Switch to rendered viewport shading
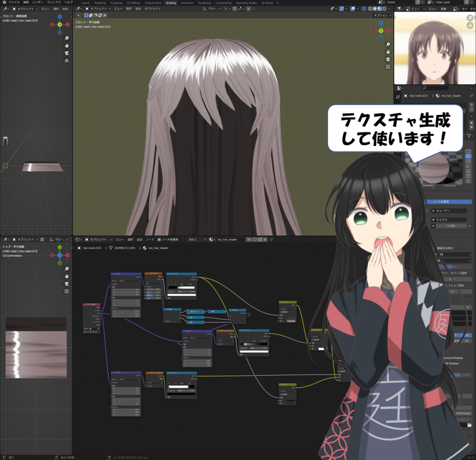 pyautogui.click(x=384, y=9)
